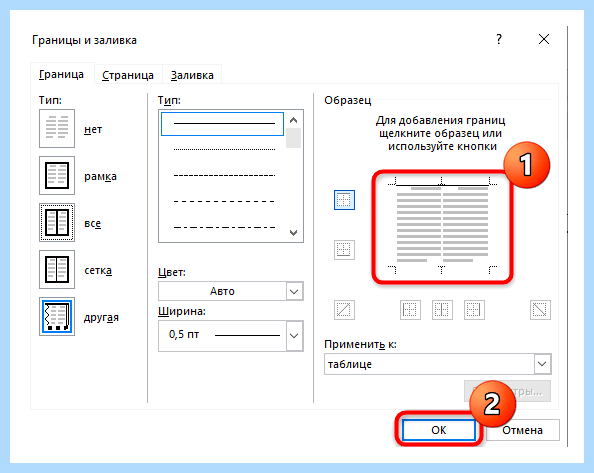This screenshot has height=473, width=594.
Task: Switch to the Граница tab
Action: [61, 75]
